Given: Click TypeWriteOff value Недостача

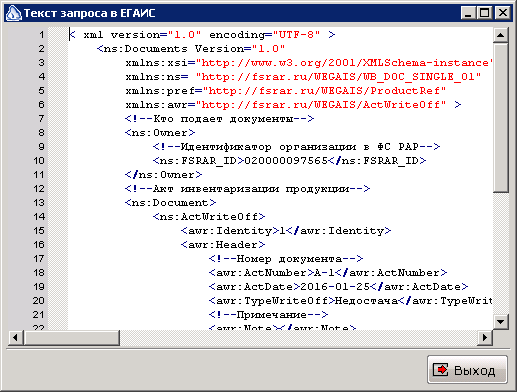Looking at the screenshot, I should click(366, 301).
